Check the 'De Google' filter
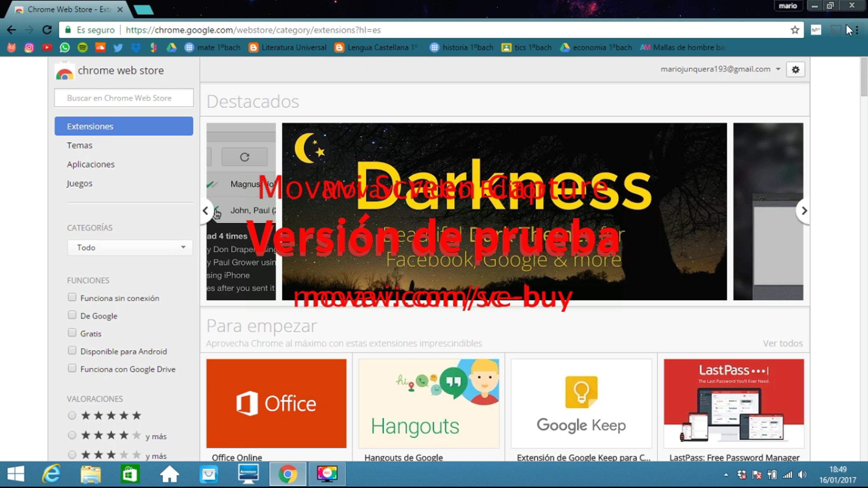 coord(72,315)
